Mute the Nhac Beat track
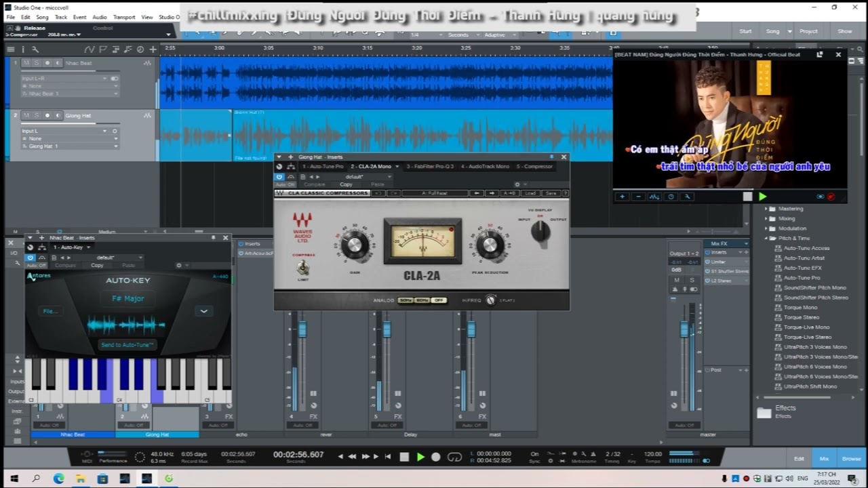This screenshot has width=868, height=488. point(26,63)
